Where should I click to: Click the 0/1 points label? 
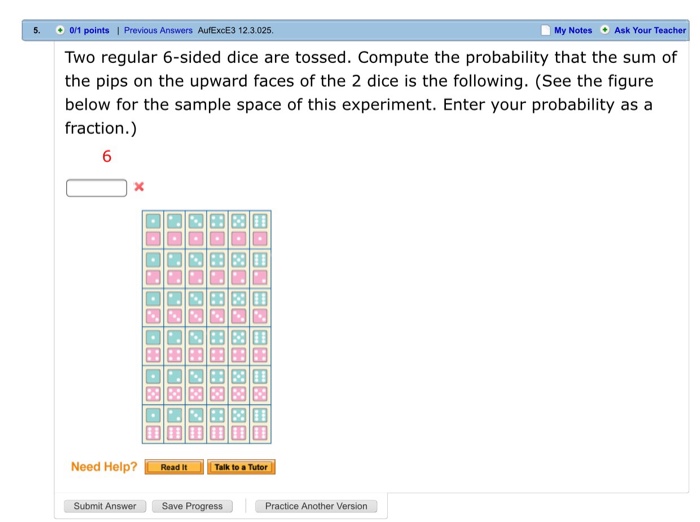click(x=90, y=30)
